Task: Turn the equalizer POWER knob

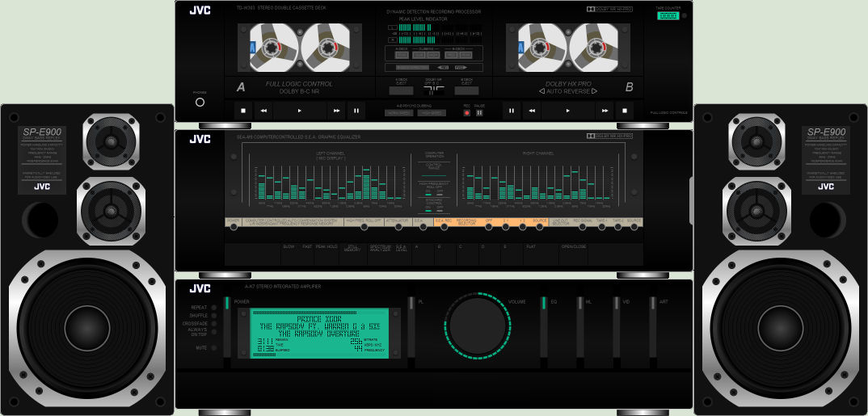Action: tap(234, 227)
